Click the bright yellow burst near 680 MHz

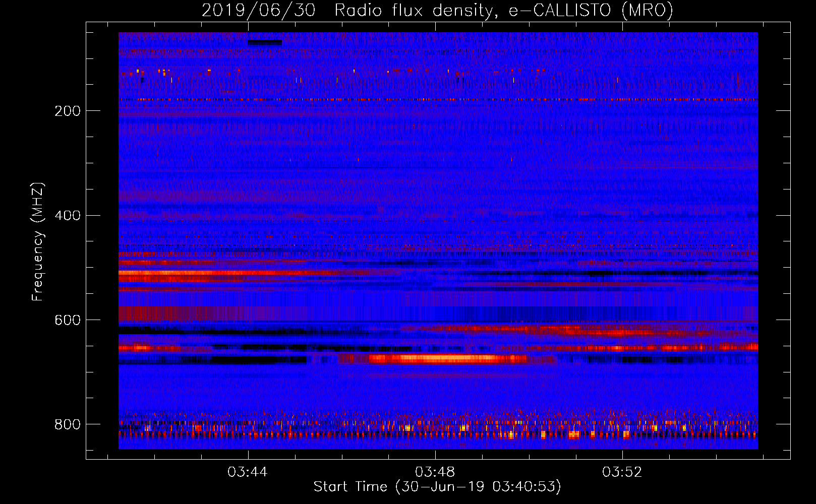click(x=448, y=359)
